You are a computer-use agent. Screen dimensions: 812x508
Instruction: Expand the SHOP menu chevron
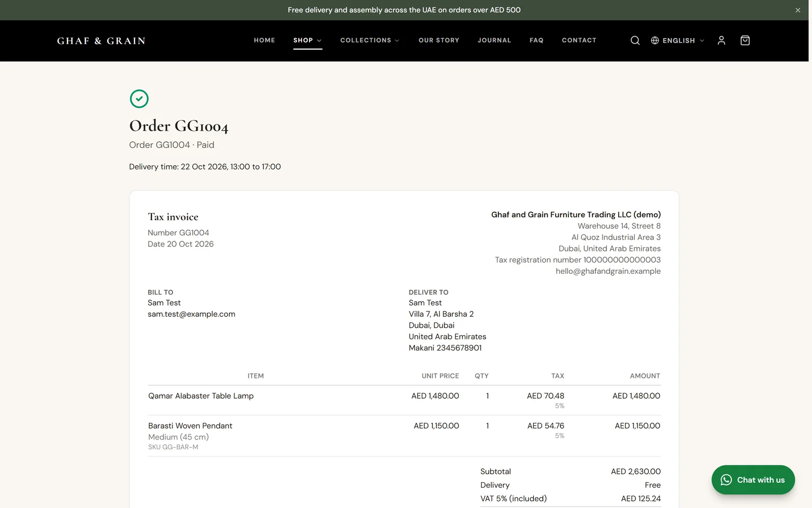[319, 41]
